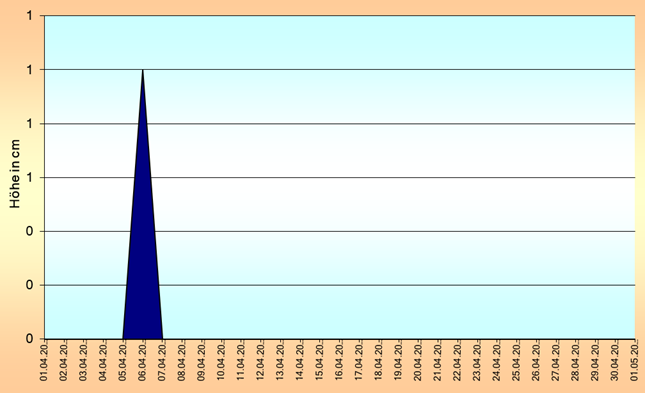Click the 'Höhe in cm' axis title
The height and width of the screenshot is (393, 645).
click(x=15, y=174)
